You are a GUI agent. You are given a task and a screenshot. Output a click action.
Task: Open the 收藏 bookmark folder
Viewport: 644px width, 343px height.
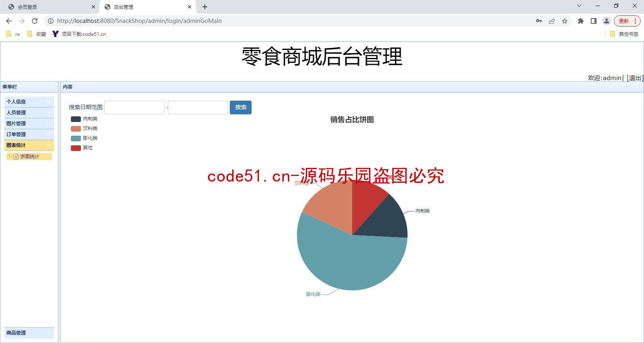(37, 34)
